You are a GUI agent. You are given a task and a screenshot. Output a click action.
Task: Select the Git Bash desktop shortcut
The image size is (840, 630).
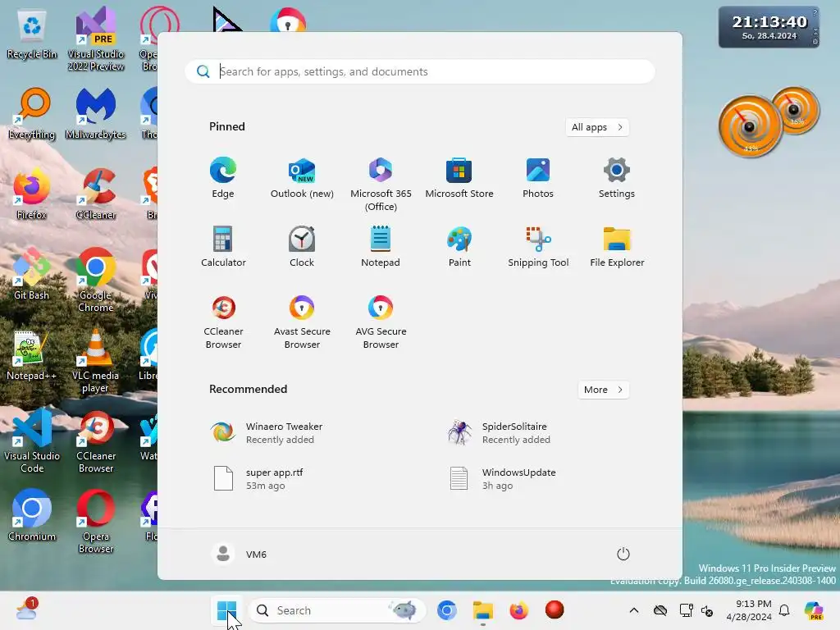coord(32,274)
